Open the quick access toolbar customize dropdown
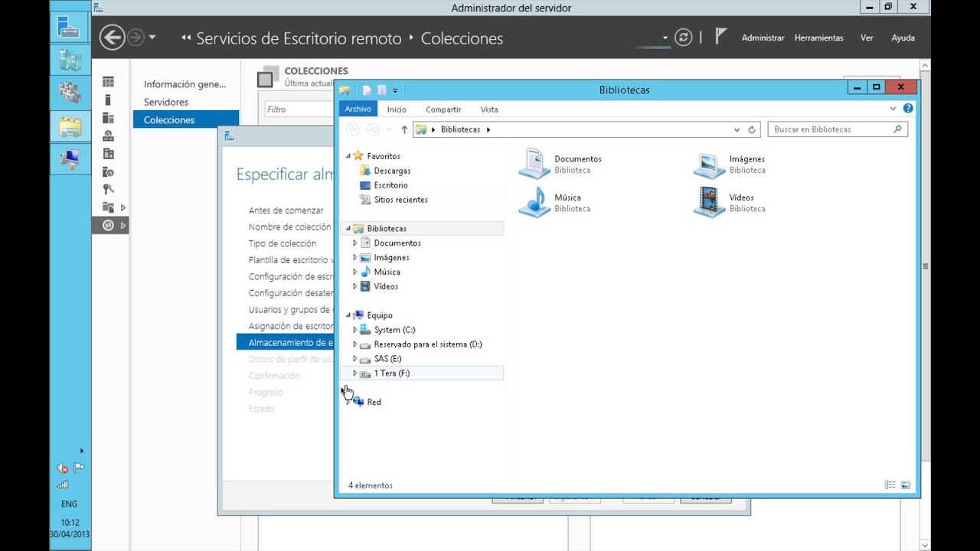Viewport: 980px width, 551px height. (395, 90)
